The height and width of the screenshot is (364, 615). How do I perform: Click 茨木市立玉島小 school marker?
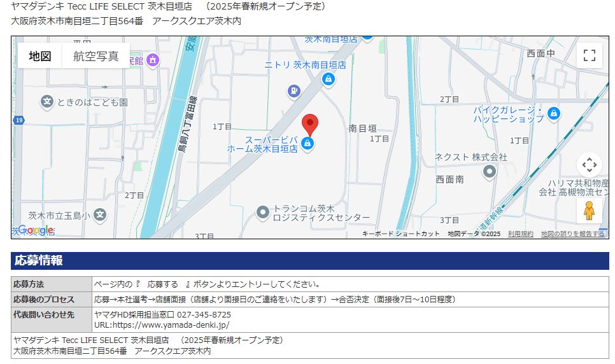coord(100,215)
